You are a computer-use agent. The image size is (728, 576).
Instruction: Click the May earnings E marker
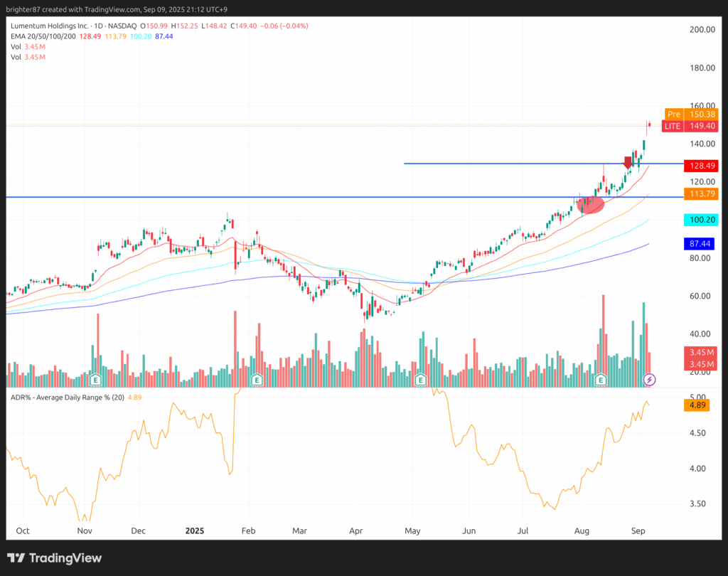pos(421,380)
